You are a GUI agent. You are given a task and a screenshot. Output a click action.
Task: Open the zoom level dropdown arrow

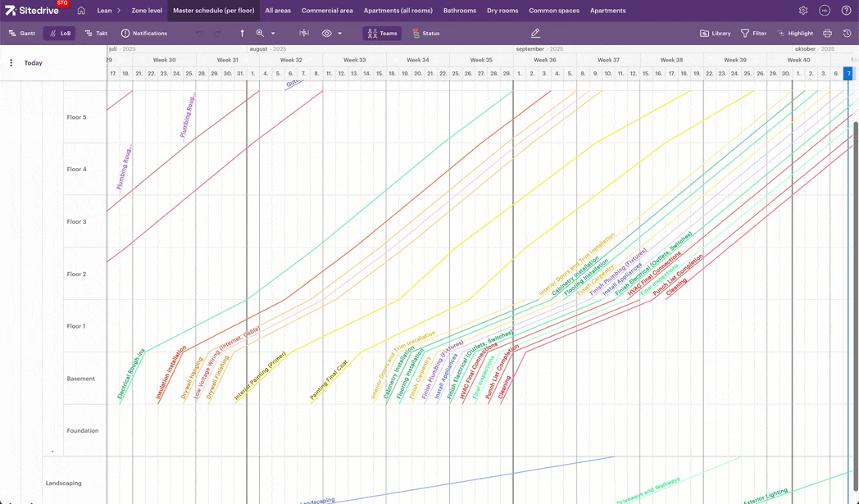(273, 34)
